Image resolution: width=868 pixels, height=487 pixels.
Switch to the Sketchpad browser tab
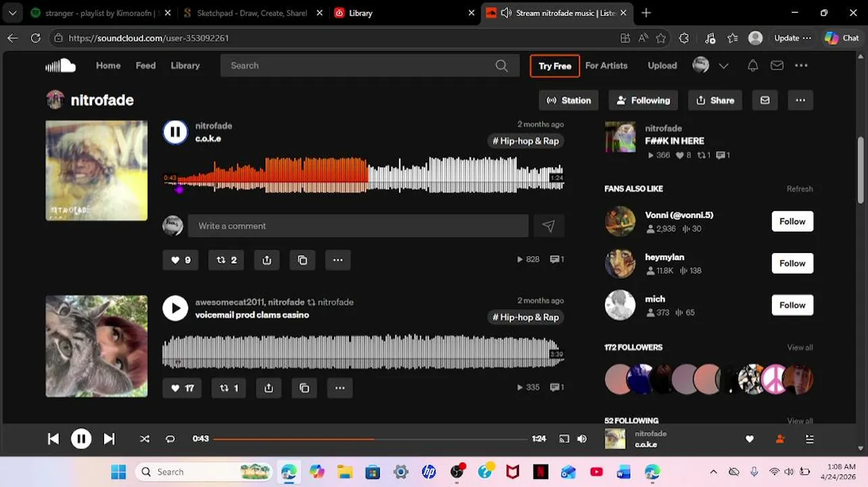252,13
